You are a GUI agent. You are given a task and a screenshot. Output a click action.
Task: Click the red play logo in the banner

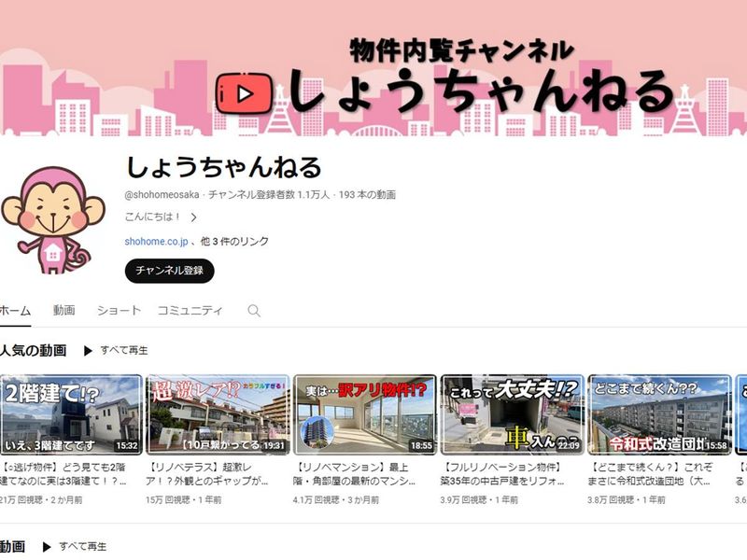pos(244,94)
